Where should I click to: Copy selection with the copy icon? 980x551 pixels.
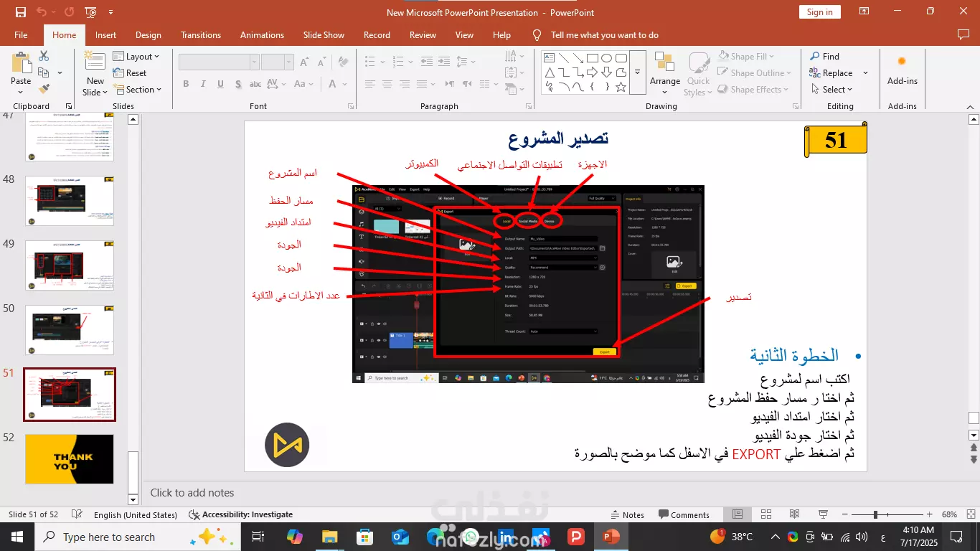(x=44, y=72)
